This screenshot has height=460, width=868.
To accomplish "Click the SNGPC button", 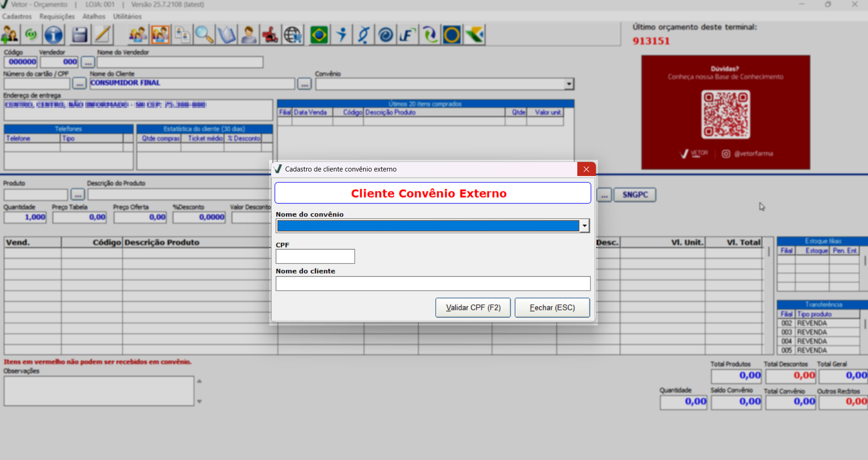I will click(x=635, y=195).
